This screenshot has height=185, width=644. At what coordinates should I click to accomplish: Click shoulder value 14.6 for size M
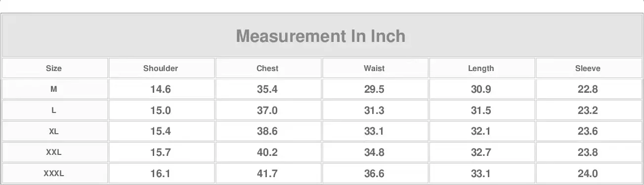click(161, 89)
